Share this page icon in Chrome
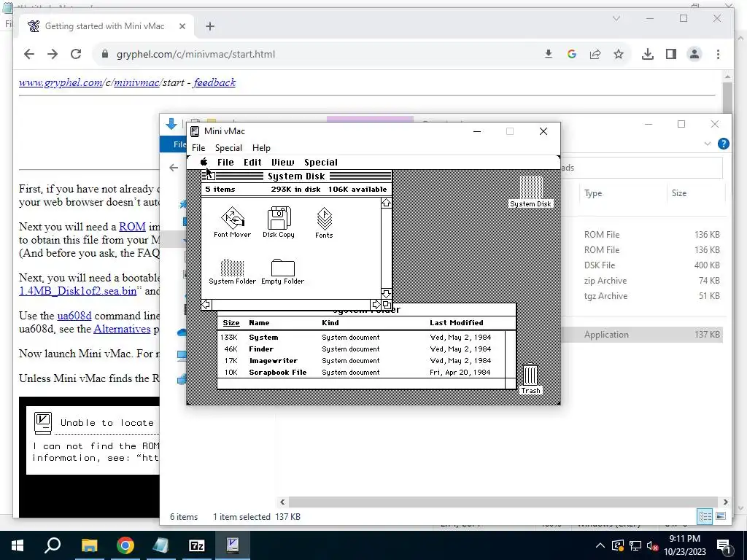 tap(595, 54)
